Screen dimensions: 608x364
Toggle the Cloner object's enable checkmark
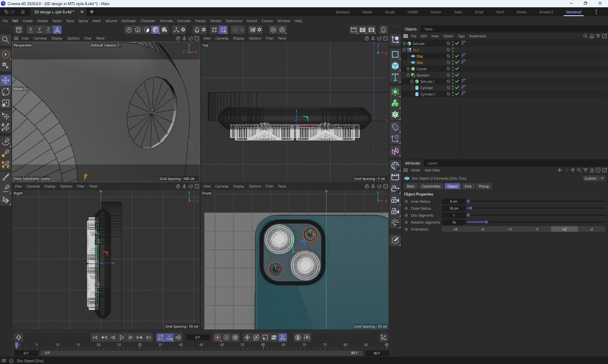tap(457, 69)
